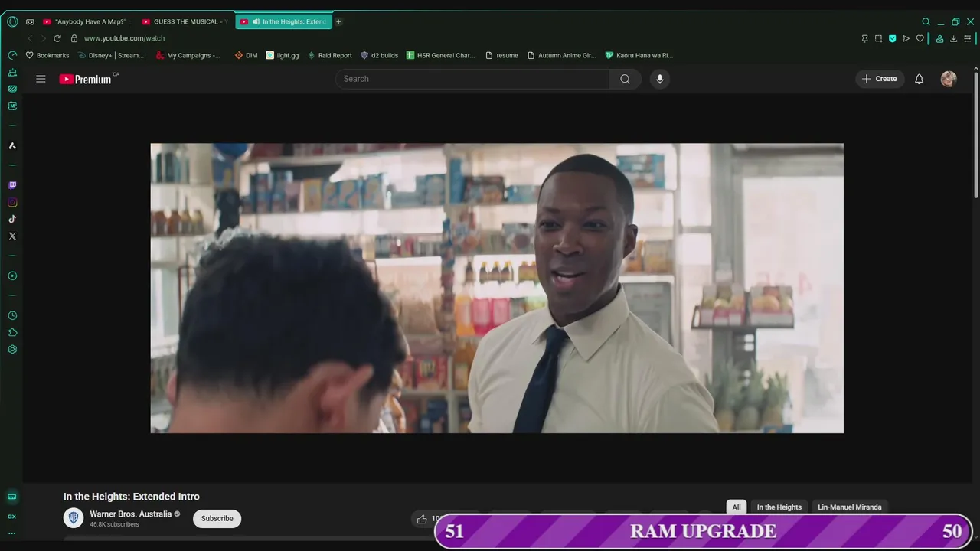Click the address bar URL
Viewport: 980px width, 551px height.
124,38
